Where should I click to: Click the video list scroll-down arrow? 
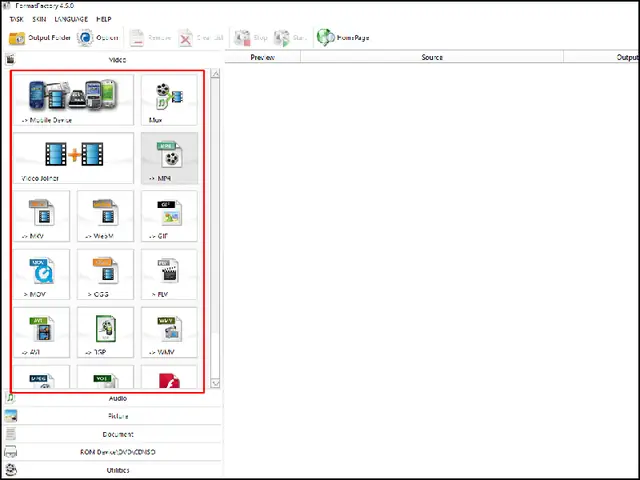coord(215,383)
